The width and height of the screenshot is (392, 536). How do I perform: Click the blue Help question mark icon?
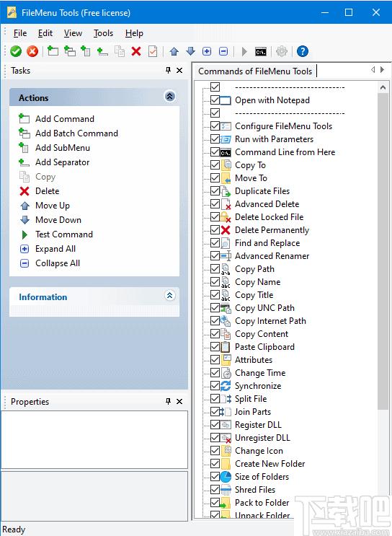click(x=303, y=51)
